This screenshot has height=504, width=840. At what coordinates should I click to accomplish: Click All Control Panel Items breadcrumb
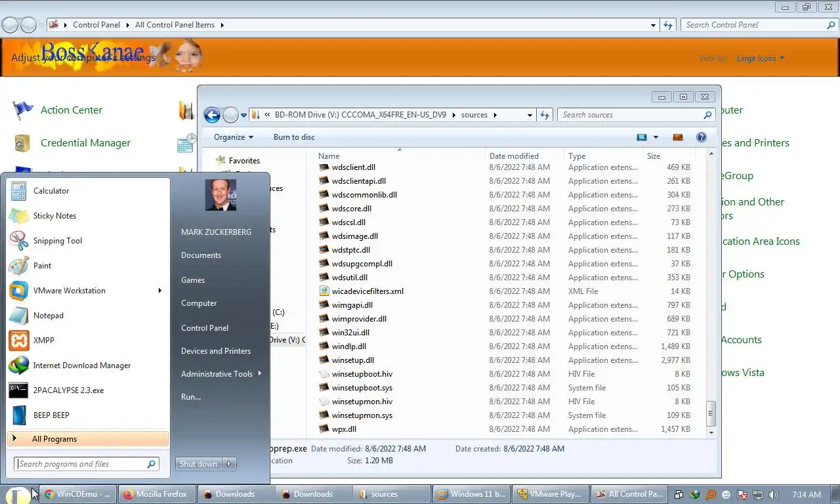(175, 25)
